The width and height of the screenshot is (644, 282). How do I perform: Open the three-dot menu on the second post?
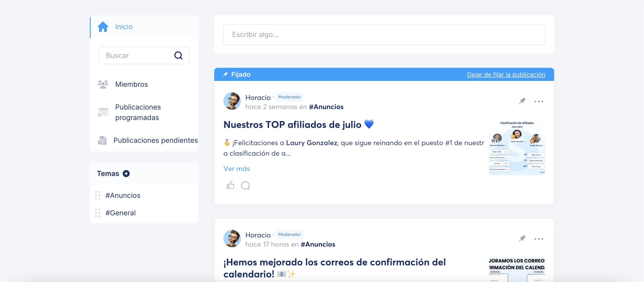[539, 238]
